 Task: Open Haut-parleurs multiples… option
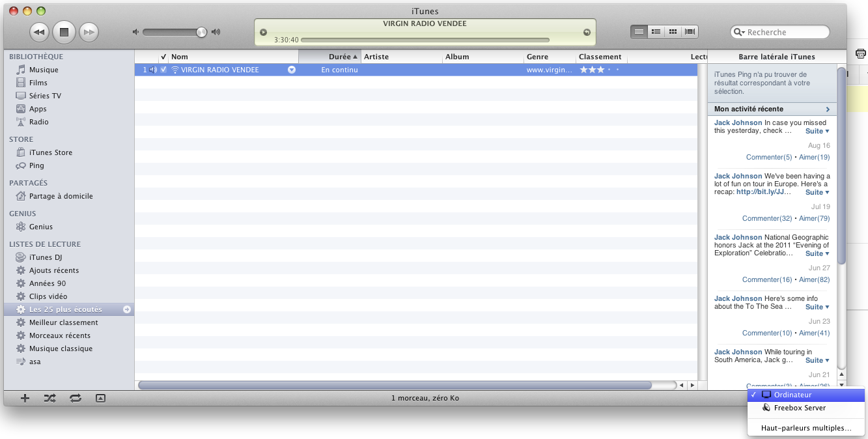click(806, 428)
